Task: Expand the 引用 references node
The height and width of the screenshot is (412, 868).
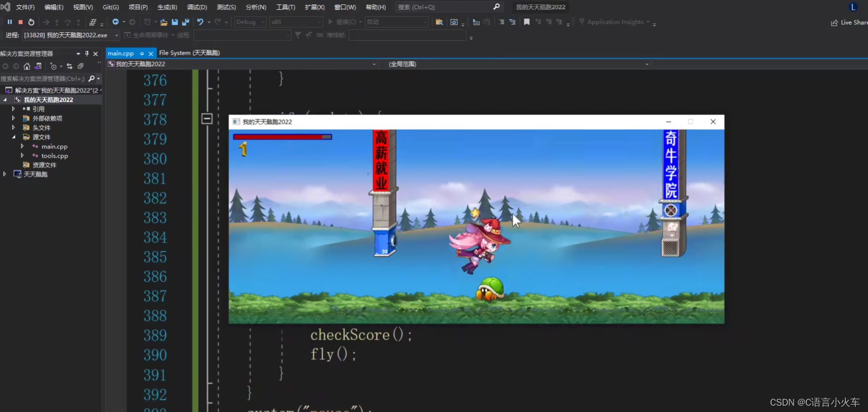Action: [13, 109]
